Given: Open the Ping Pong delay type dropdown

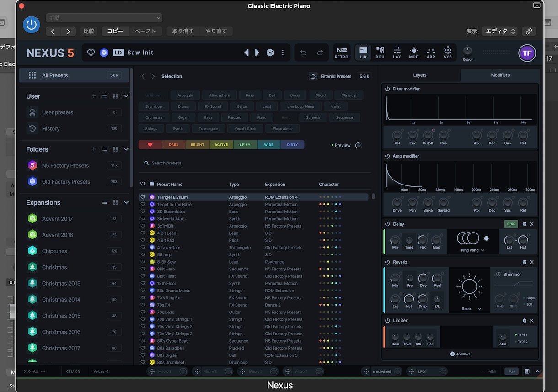Looking at the screenshot, I should click(472, 250).
